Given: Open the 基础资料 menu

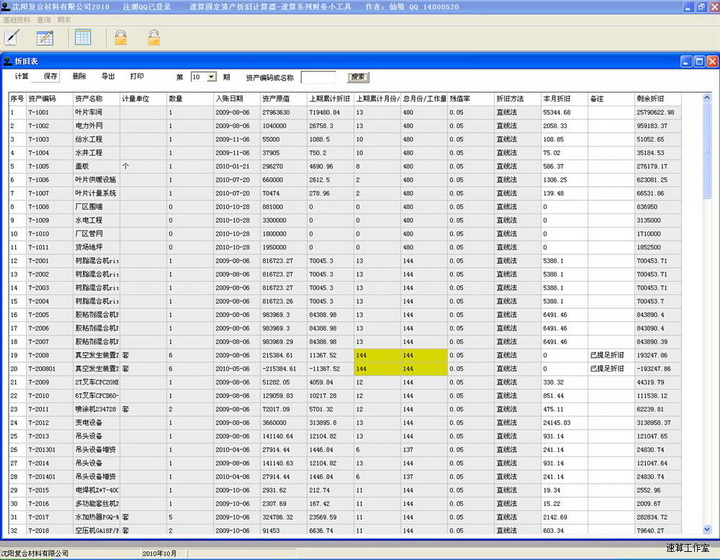Looking at the screenshot, I should [x=16, y=19].
